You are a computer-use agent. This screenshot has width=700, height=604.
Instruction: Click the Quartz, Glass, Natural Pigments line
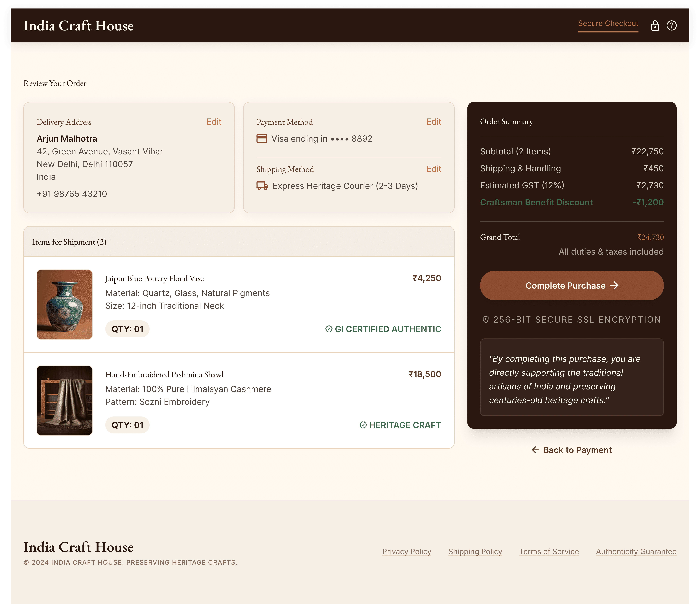point(187,293)
